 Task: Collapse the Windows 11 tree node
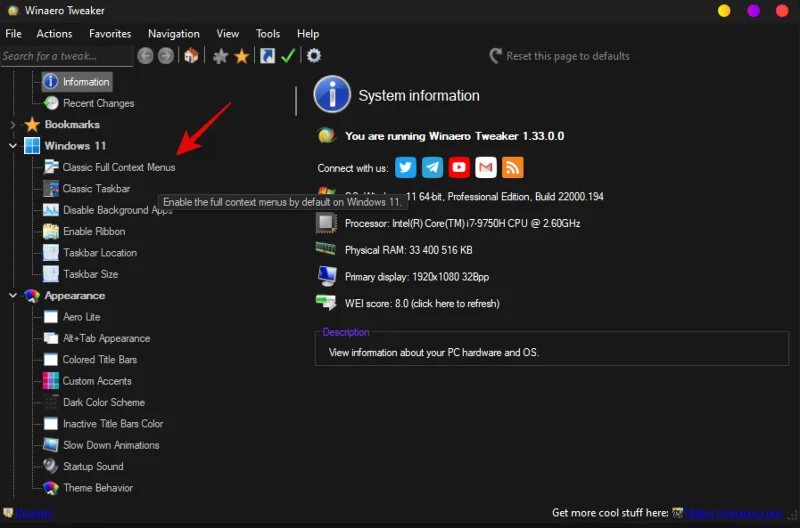pyautogui.click(x=13, y=146)
